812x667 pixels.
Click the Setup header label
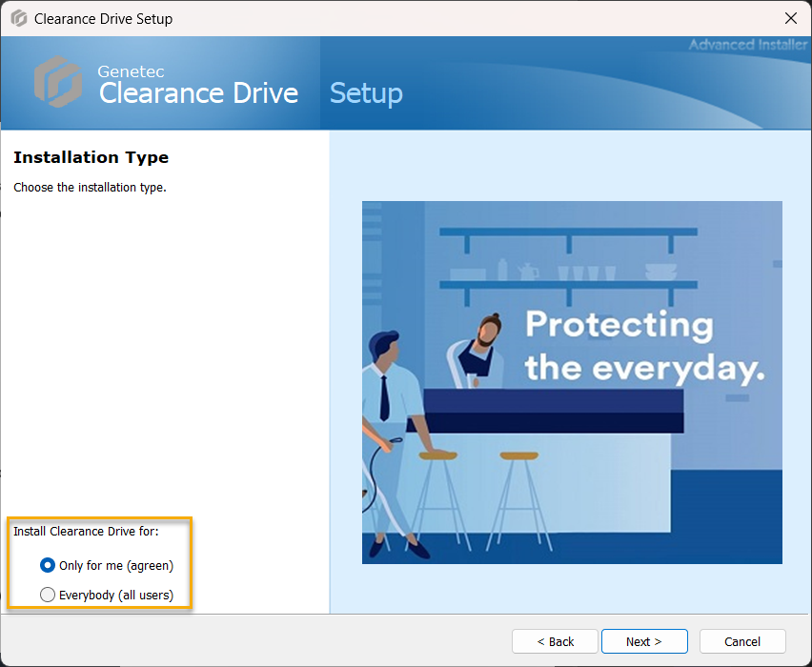click(366, 93)
